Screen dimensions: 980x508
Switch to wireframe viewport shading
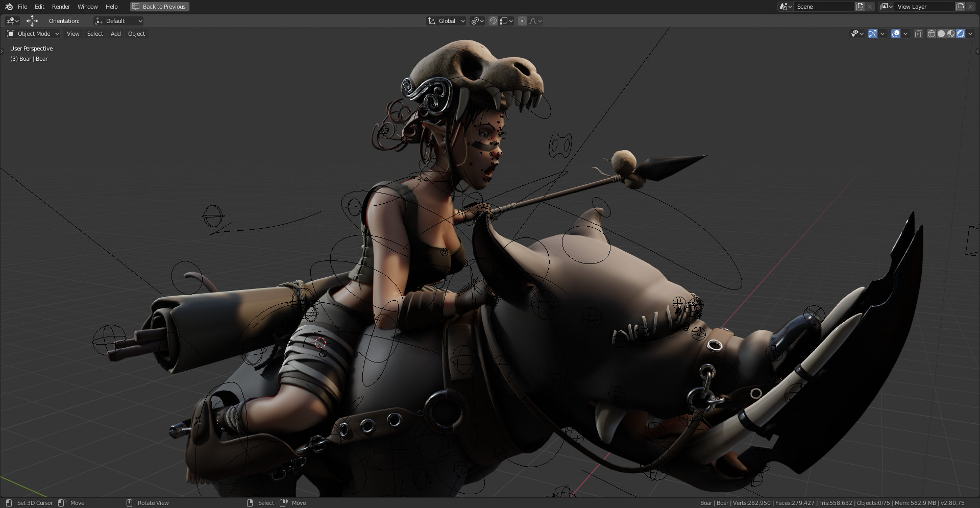(x=932, y=34)
